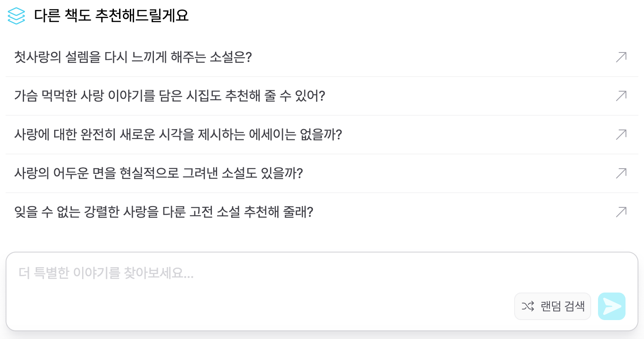Click the second suggestion row divider area
This screenshot has width=644, height=339.
coord(322,115)
